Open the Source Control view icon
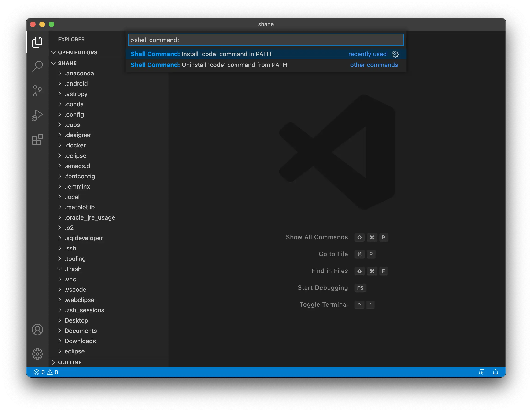Image resolution: width=532 pixels, height=412 pixels. (x=37, y=91)
